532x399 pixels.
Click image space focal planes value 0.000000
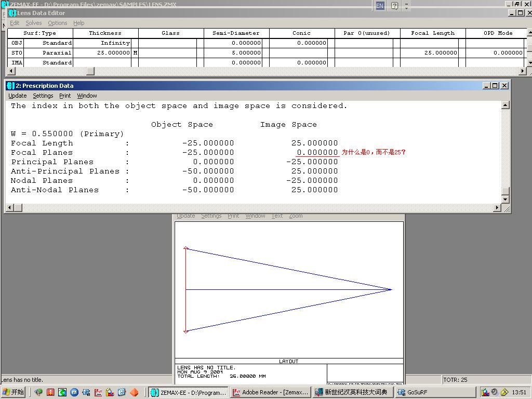317,152
